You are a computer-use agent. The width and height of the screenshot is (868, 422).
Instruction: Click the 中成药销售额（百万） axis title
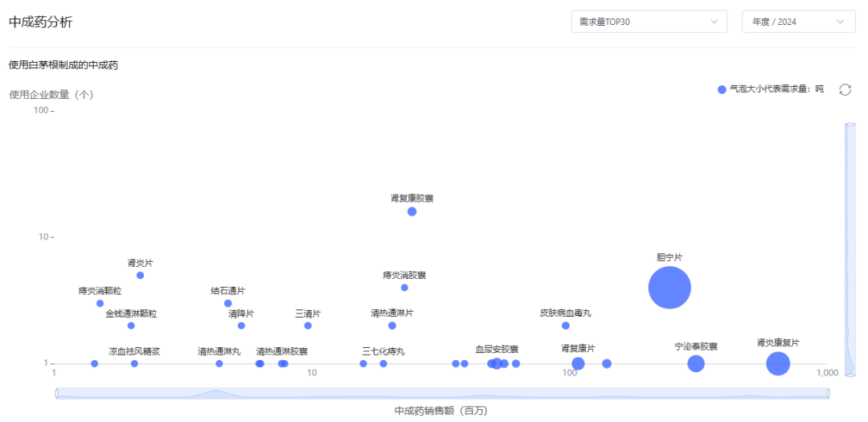(x=441, y=411)
